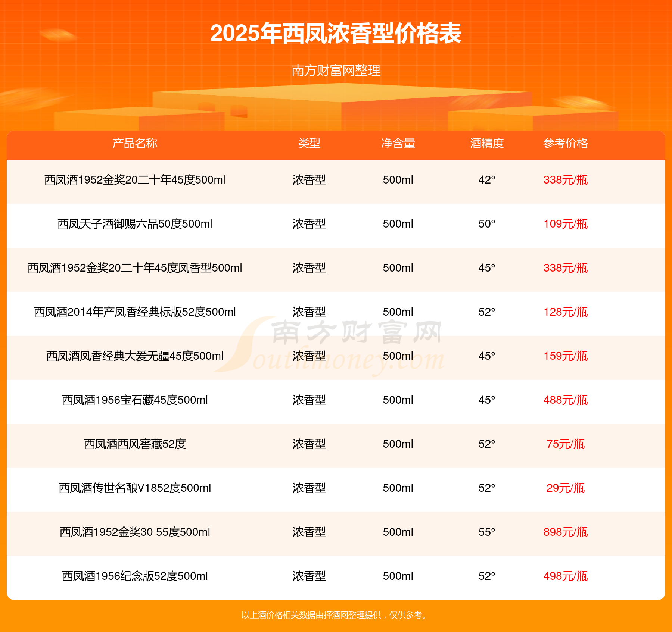Select the "类型" column header
Viewport: 672px width, 632px height.
(x=309, y=143)
